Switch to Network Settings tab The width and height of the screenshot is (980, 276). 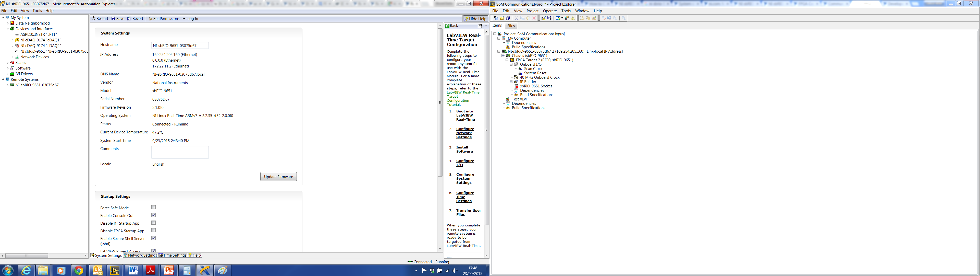[x=140, y=255]
